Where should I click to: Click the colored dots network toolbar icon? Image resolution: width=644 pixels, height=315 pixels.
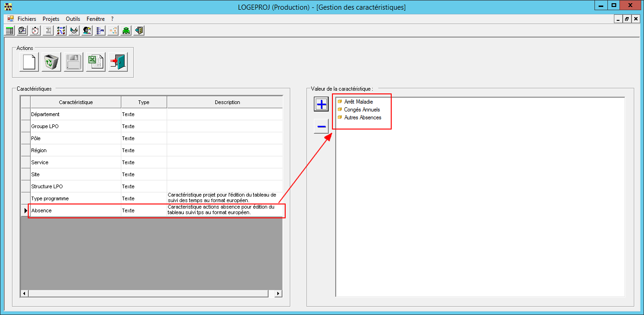[61, 31]
